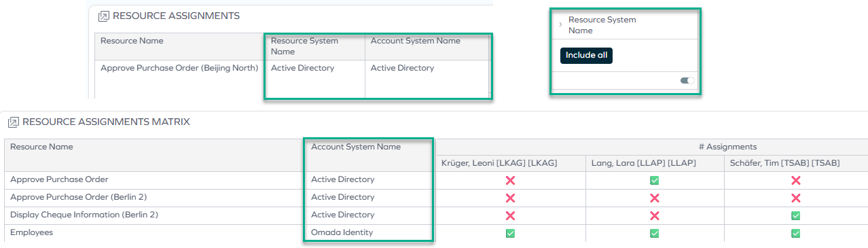Viewport: 868px width, 248px height.
Task: Click Schäfer cross for Approve Purchase Order (Berlin 2)
Action: [x=796, y=198]
